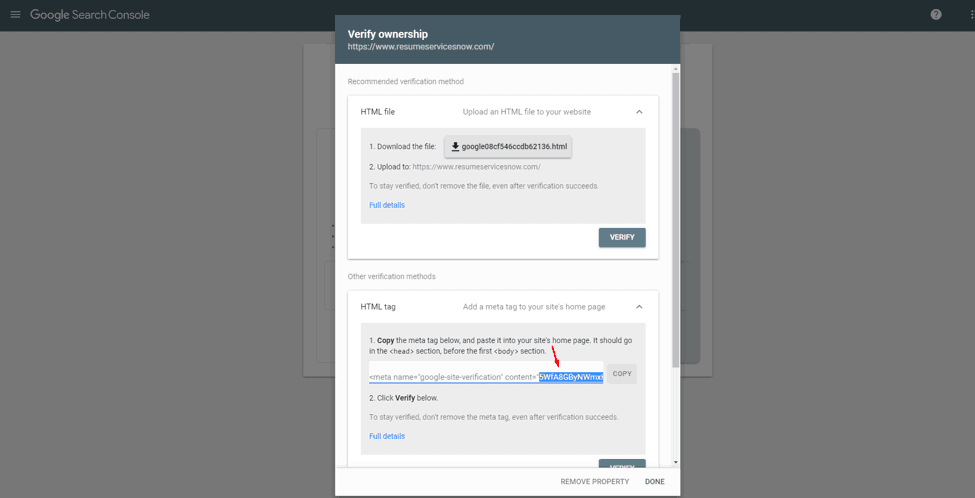The height and width of the screenshot is (498, 975).
Task: Click VERIFY in the HTML tag section
Action: tap(622, 464)
